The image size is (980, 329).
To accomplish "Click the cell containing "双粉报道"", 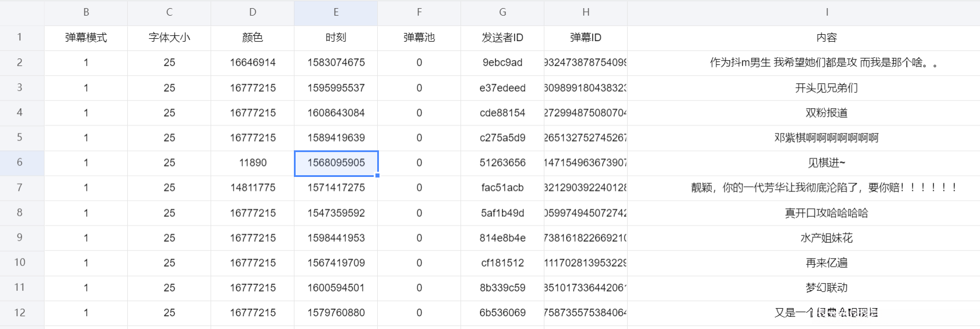I will [826, 113].
